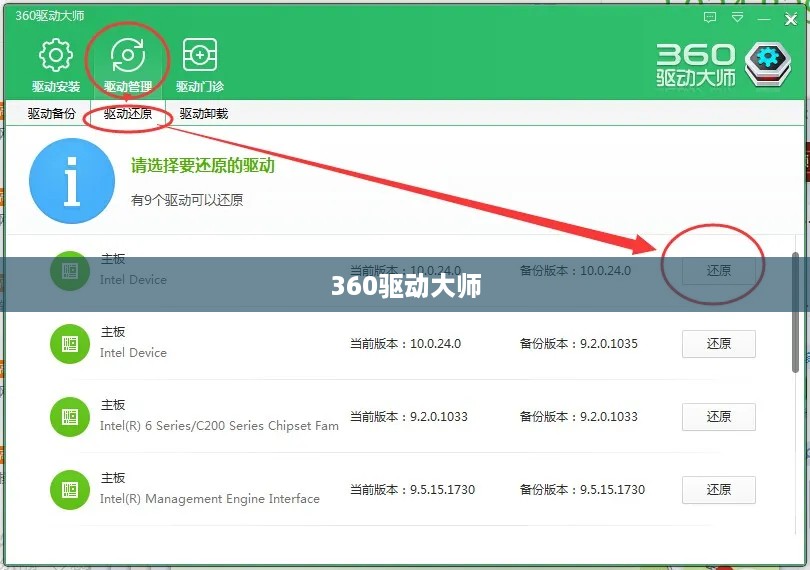Click Intel(R) Management Engine Interface name
This screenshot has width=810, height=570.
[210, 499]
